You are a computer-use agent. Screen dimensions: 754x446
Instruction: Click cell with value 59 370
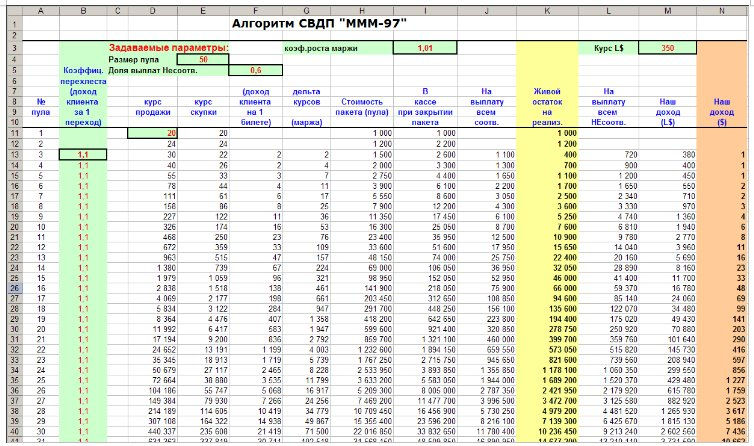608,288
